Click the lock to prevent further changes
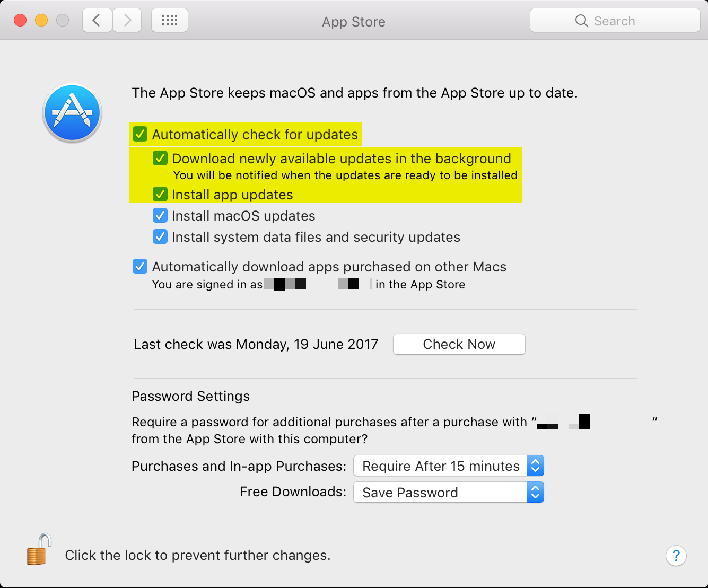This screenshot has width=708, height=588. click(x=39, y=549)
